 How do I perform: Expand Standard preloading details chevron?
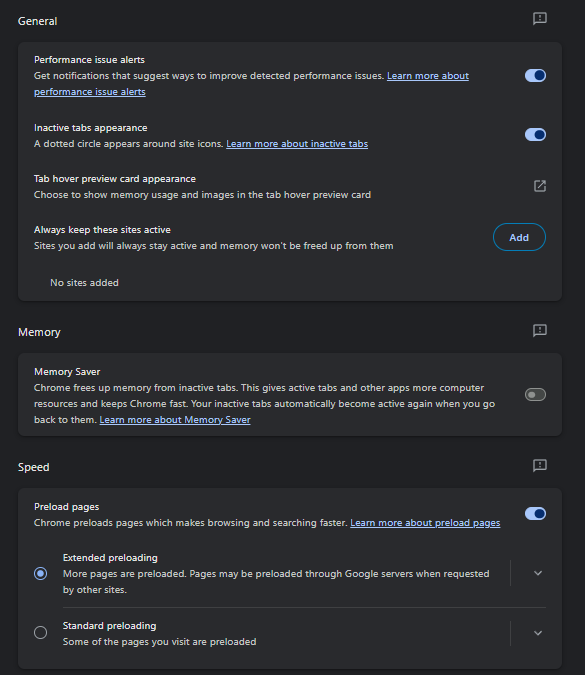(538, 633)
